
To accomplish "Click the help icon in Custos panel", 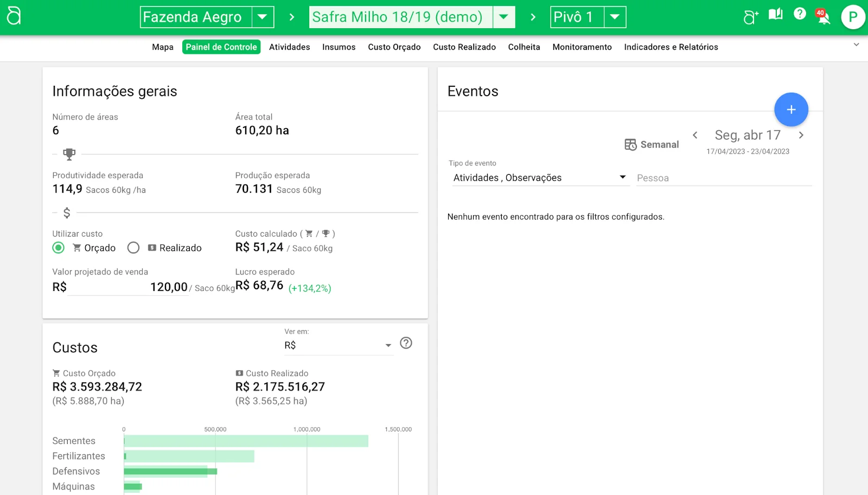I will pos(406,343).
